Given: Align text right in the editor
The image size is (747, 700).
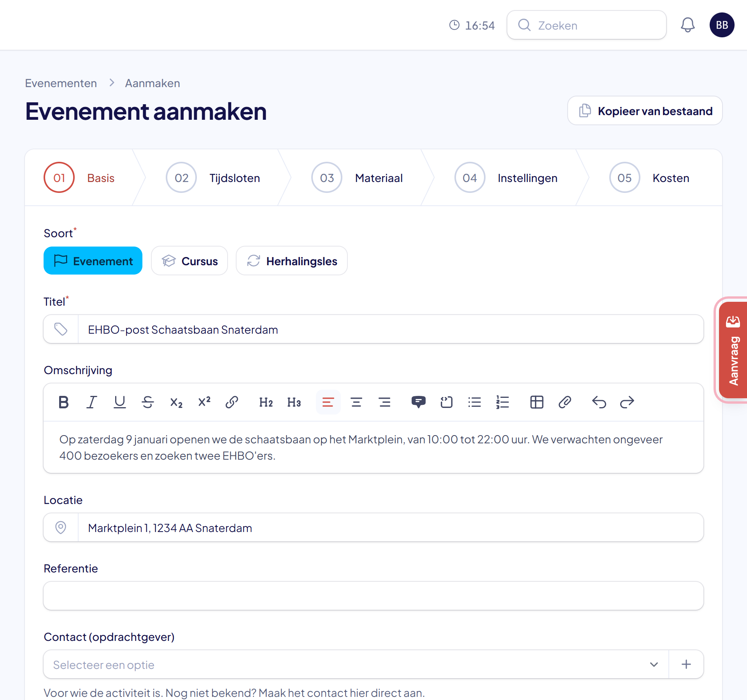Looking at the screenshot, I should click(x=384, y=402).
